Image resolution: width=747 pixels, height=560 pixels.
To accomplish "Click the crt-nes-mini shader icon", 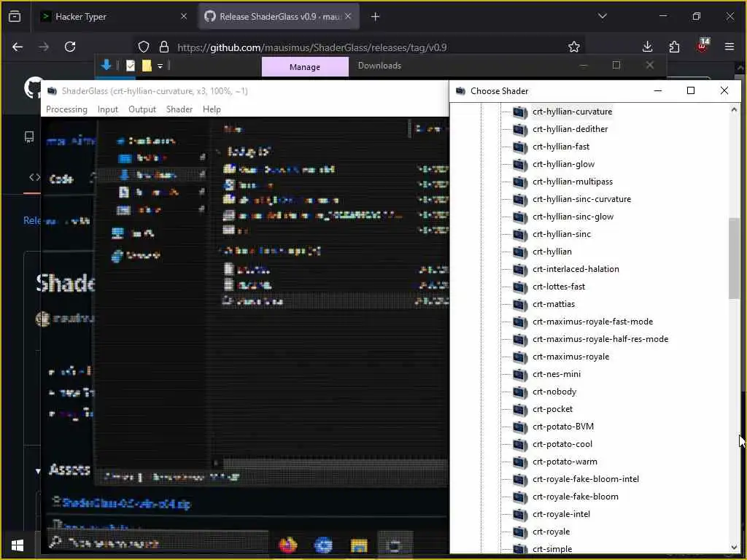I will click(x=519, y=374).
